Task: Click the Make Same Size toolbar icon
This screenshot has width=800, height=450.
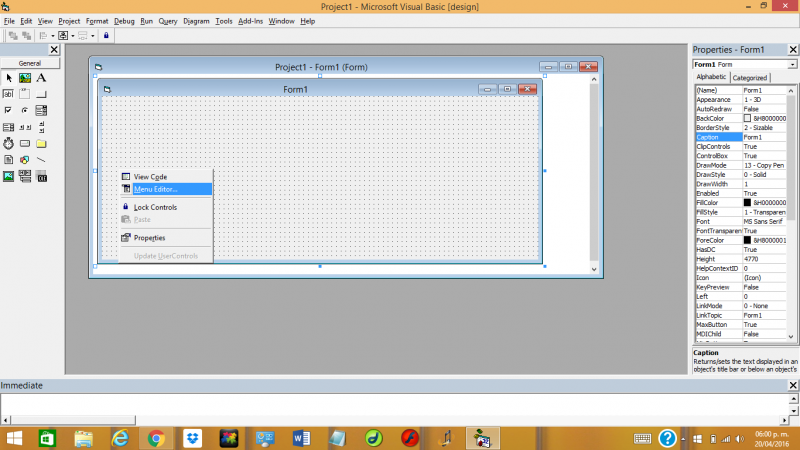Action: pos(83,36)
